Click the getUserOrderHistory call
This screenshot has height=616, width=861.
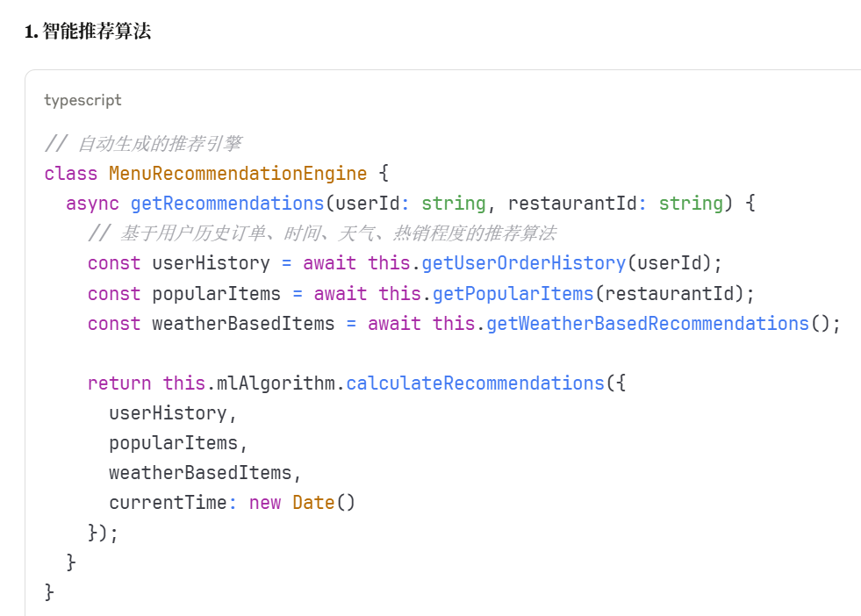524,263
